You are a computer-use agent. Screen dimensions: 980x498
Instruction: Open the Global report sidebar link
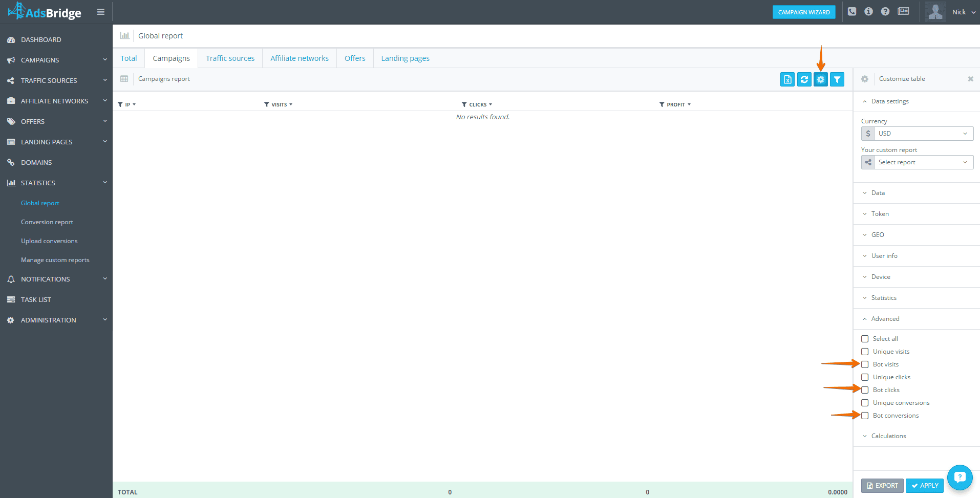pos(40,203)
